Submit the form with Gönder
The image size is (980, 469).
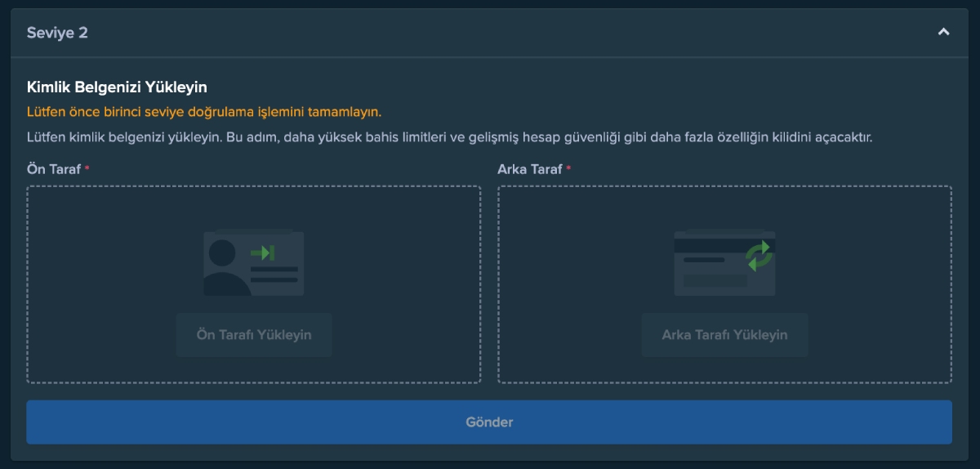488,422
